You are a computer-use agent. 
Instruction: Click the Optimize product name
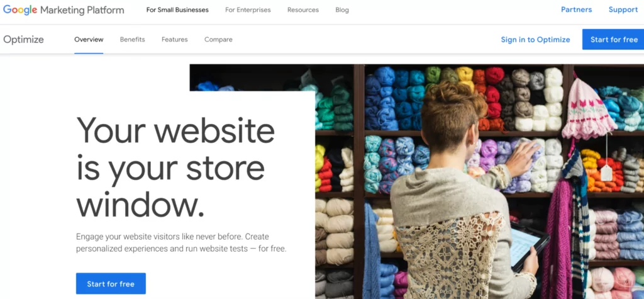23,40
